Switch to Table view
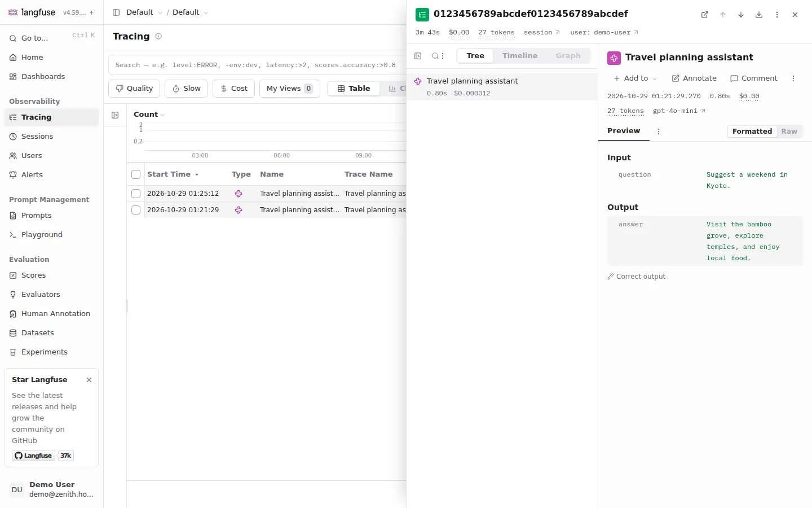Screen dimensions: 812x508 coord(354,89)
